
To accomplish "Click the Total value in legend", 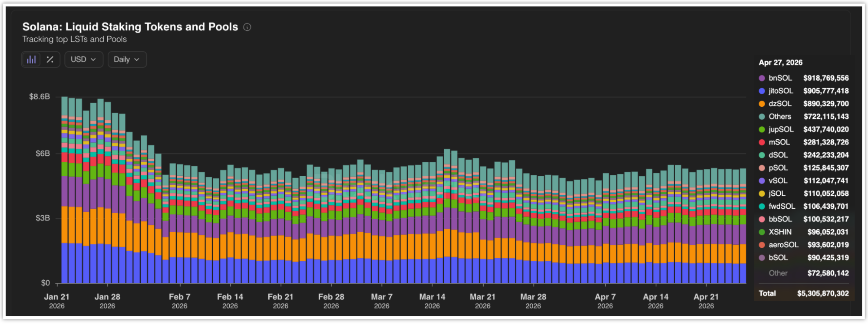I will [x=822, y=294].
